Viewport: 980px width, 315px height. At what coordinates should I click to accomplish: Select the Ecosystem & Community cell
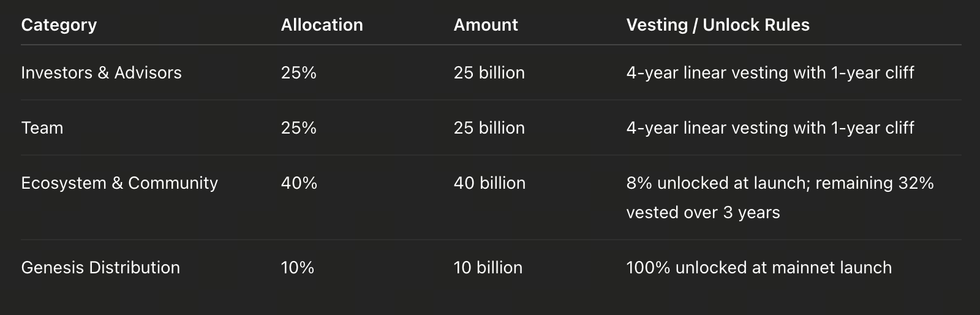(x=119, y=183)
